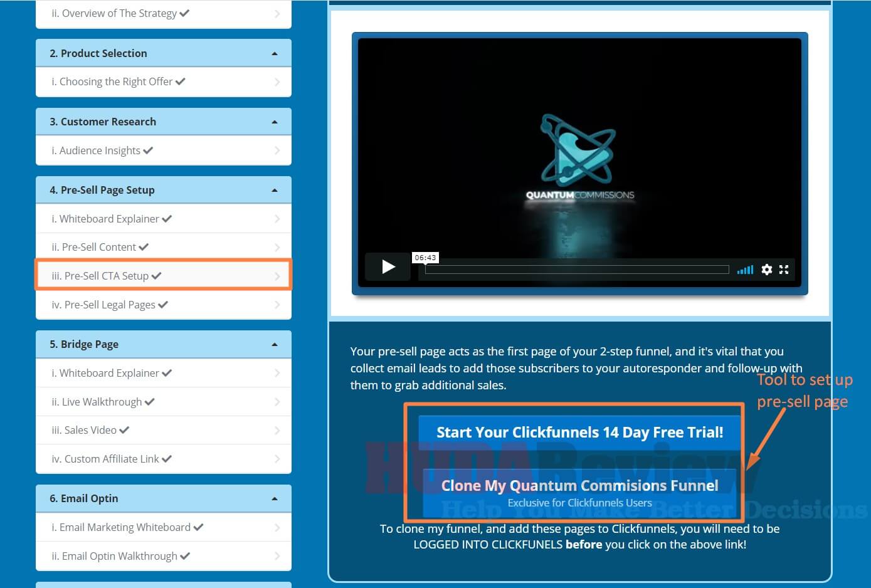The image size is (871, 588).
Task: Click Start Your Clickfunnels 14 Day Free Trial
Action: [579, 432]
